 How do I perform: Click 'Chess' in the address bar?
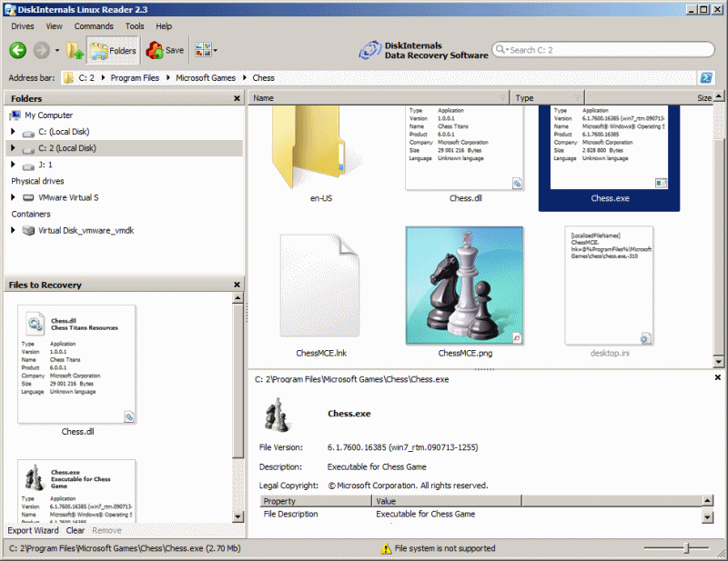[x=263, y=78]
